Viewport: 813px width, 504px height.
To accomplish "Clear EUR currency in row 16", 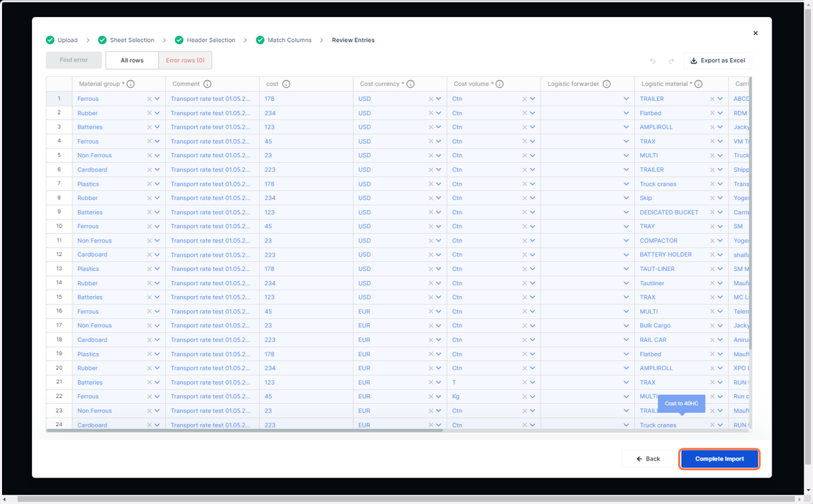I will (430, 312).
